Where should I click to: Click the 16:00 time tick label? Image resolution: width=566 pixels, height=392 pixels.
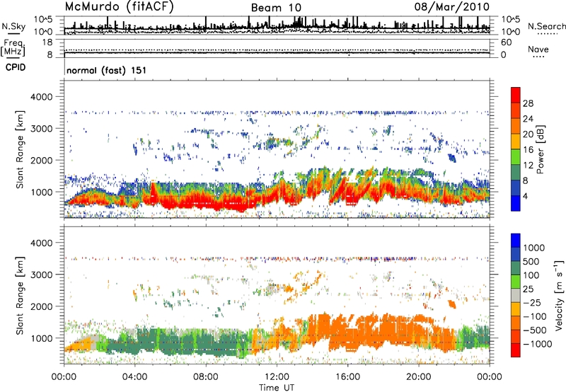coord(347,377)
